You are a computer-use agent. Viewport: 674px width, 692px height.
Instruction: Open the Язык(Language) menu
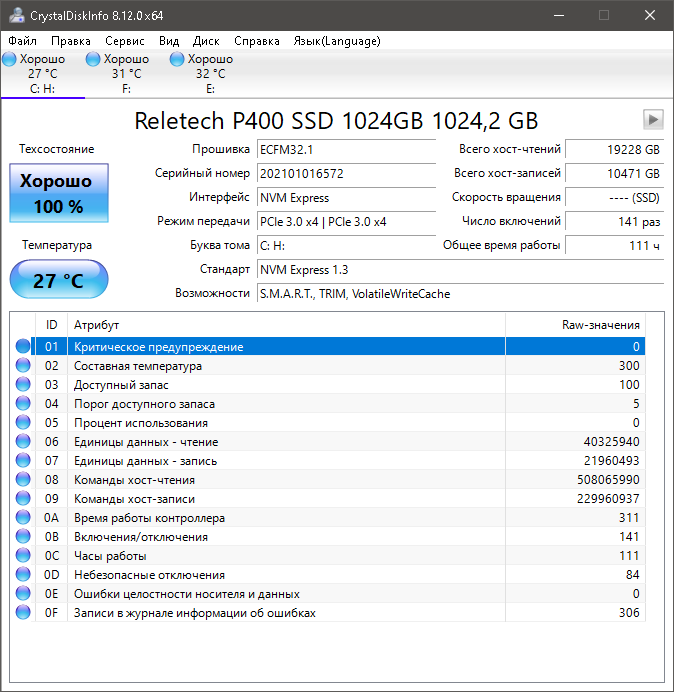[x=337, y=41]
